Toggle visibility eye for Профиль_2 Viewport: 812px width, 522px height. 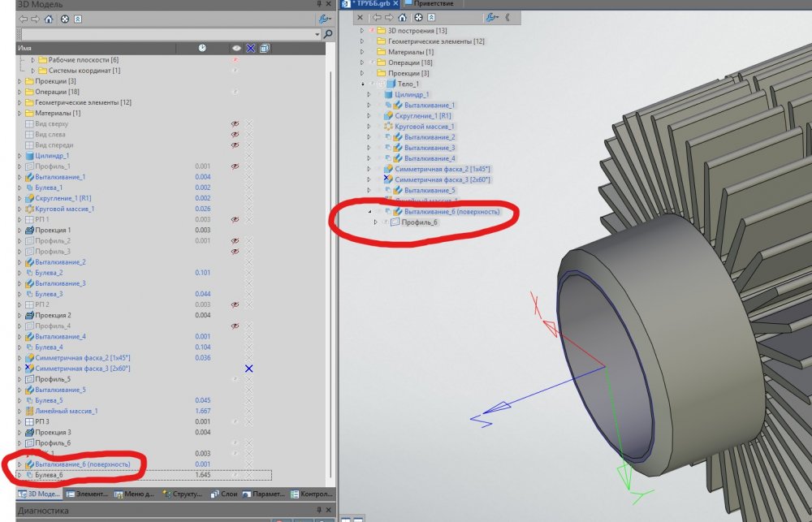[235, 241]
